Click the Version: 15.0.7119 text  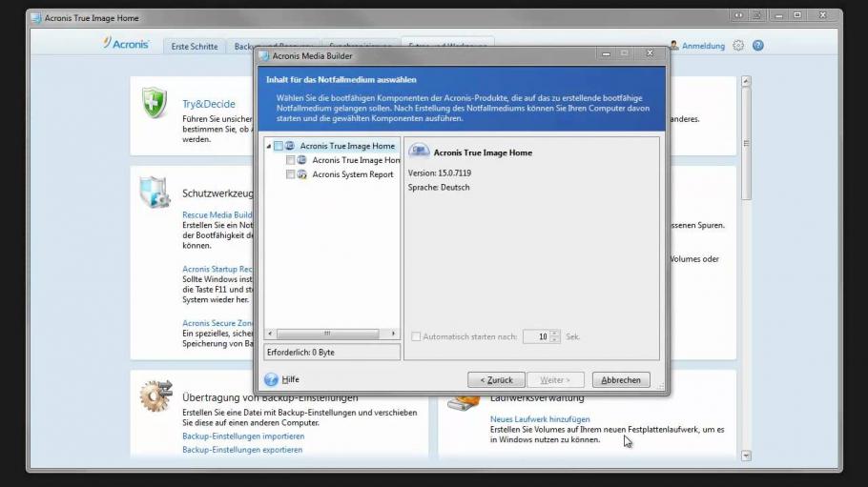tap(440, 173)
